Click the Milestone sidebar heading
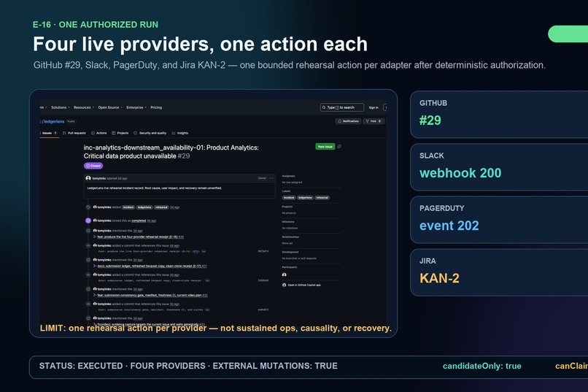This screenshot has height=392, width=588. click(x=288, y=222)
